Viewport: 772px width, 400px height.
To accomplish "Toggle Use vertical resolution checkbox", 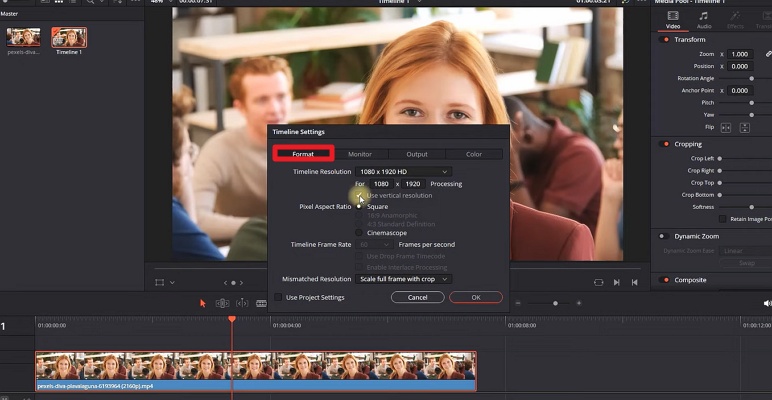I will pos(359,196).
